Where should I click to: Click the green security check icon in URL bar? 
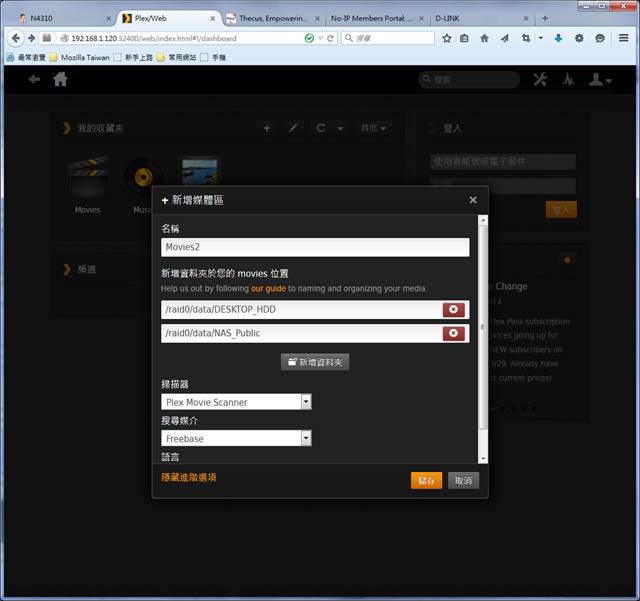(309, 38)
